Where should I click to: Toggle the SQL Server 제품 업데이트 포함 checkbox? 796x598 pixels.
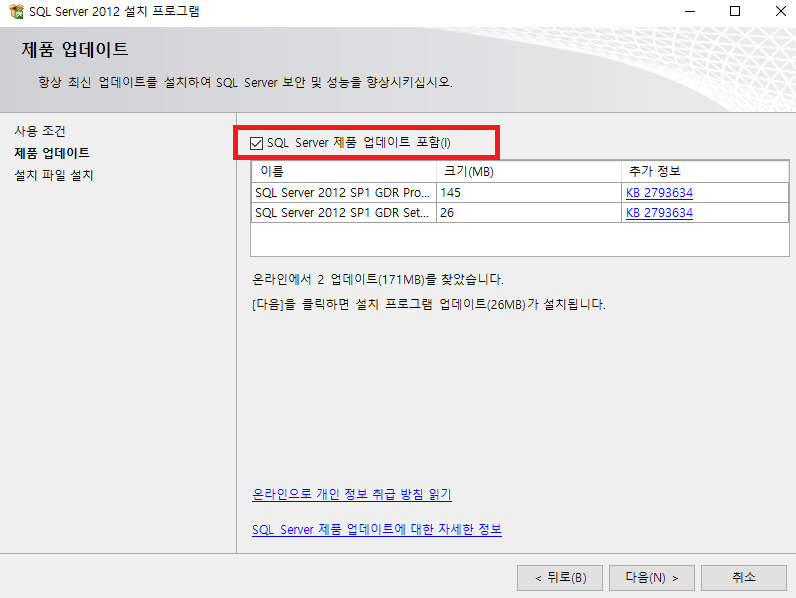tap(256, 143)
